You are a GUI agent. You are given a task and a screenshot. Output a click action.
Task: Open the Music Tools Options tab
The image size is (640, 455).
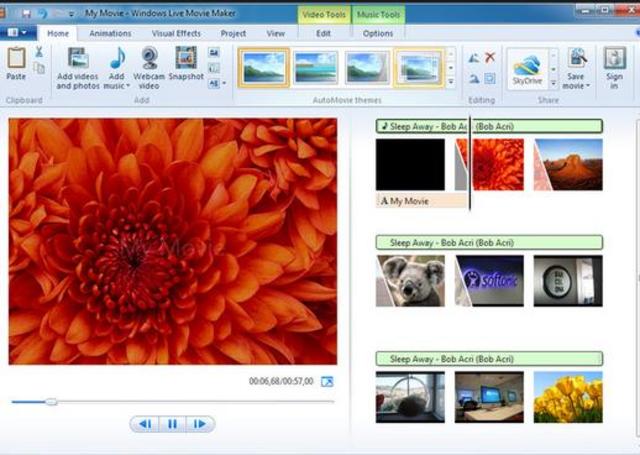click(378, 33)
